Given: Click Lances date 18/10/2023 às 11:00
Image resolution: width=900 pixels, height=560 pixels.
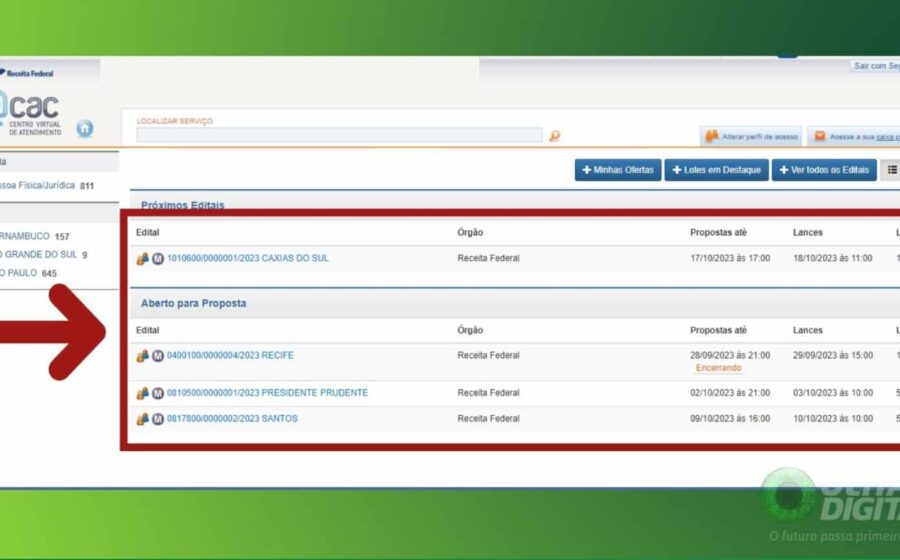Looking at the screenshot, I should pos(833,258).
